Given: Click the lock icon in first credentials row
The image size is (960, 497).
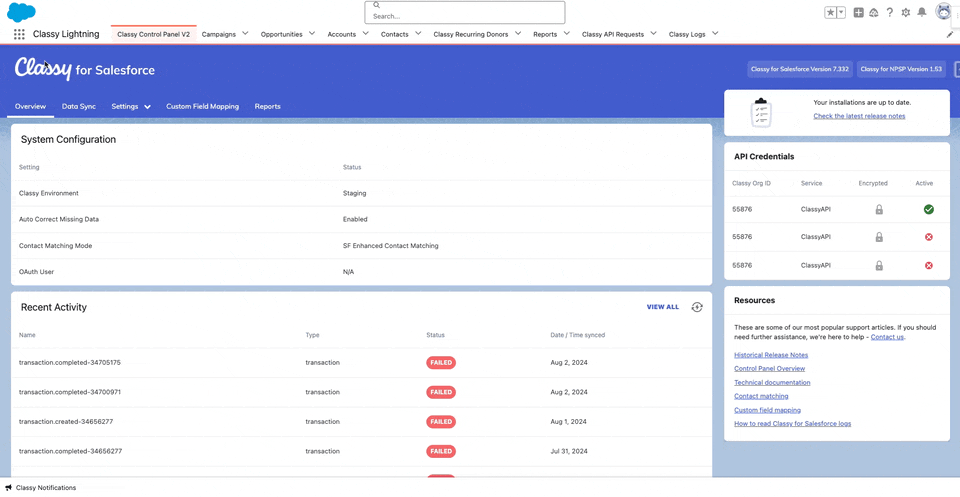Looking at the screenshot, I should click(x=879, y=209).
